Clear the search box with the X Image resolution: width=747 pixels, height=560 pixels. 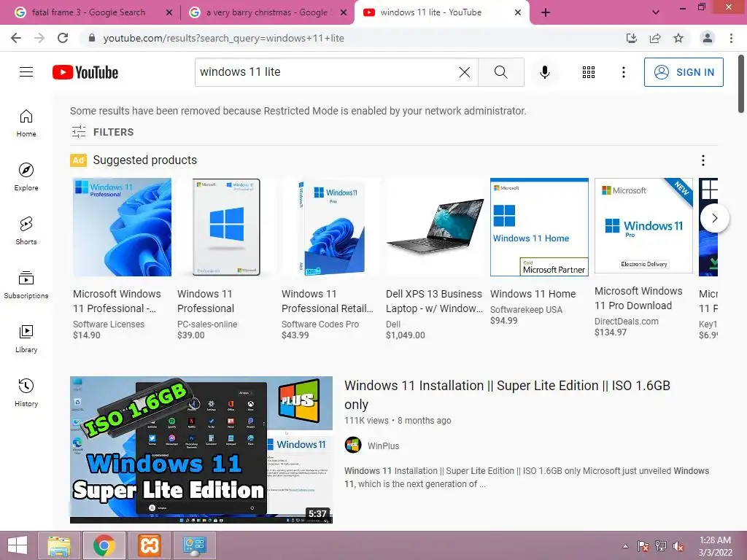coord(465,72)
